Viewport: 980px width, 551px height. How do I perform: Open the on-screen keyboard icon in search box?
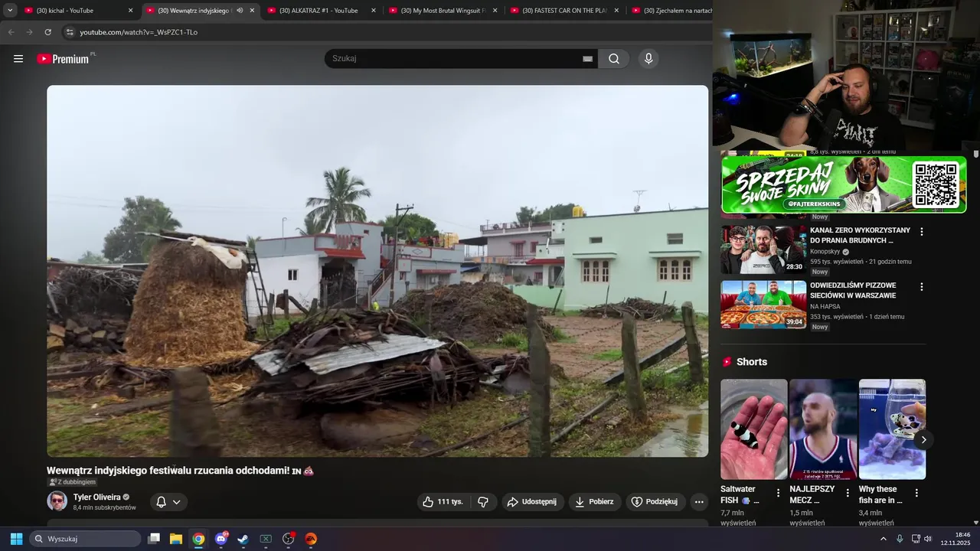pyautogui.click(x=587, y=59)
